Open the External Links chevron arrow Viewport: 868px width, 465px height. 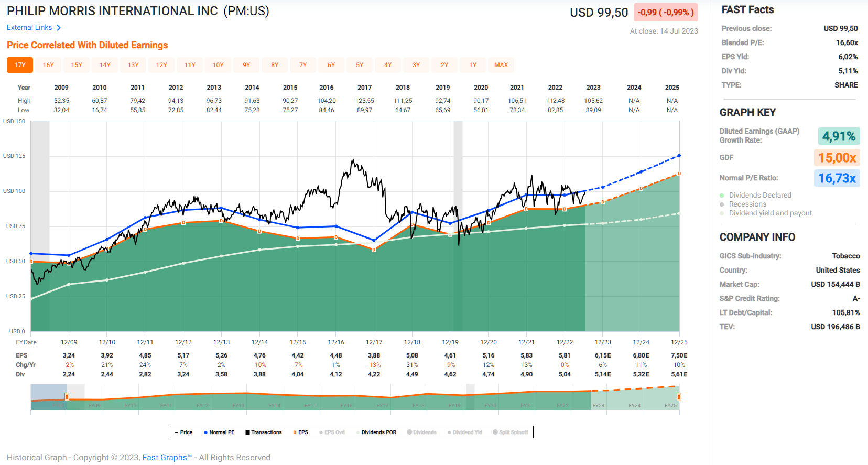click(x=59, y=28)
